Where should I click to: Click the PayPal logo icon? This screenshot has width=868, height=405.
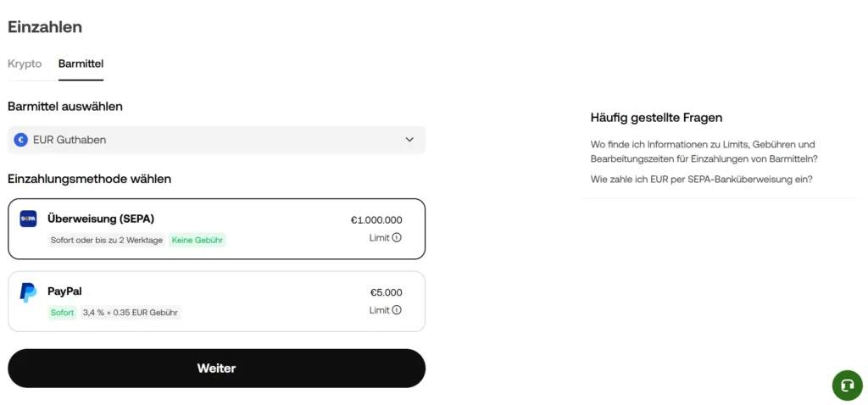[28, 292]
